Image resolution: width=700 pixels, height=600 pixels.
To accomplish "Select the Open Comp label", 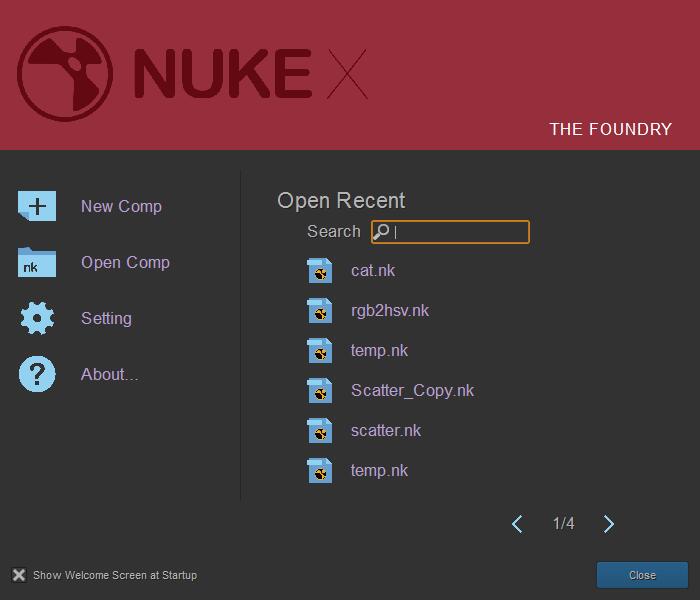I will (125, 262).
